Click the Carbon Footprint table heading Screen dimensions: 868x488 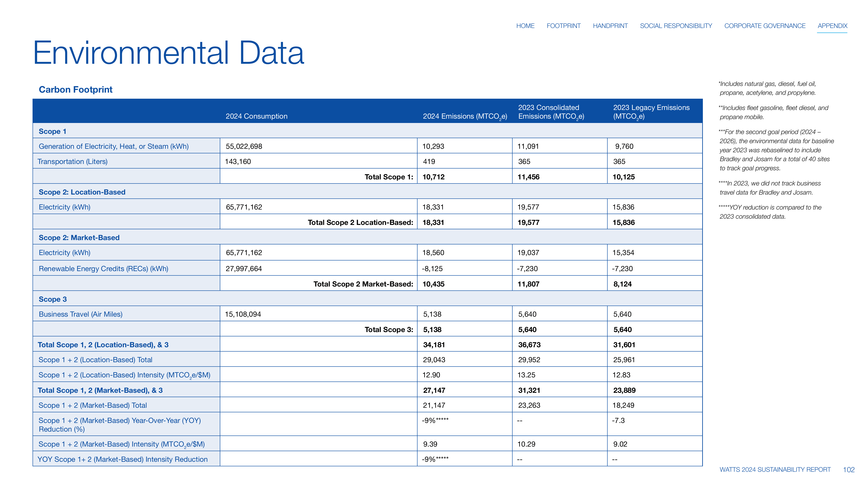76,90
